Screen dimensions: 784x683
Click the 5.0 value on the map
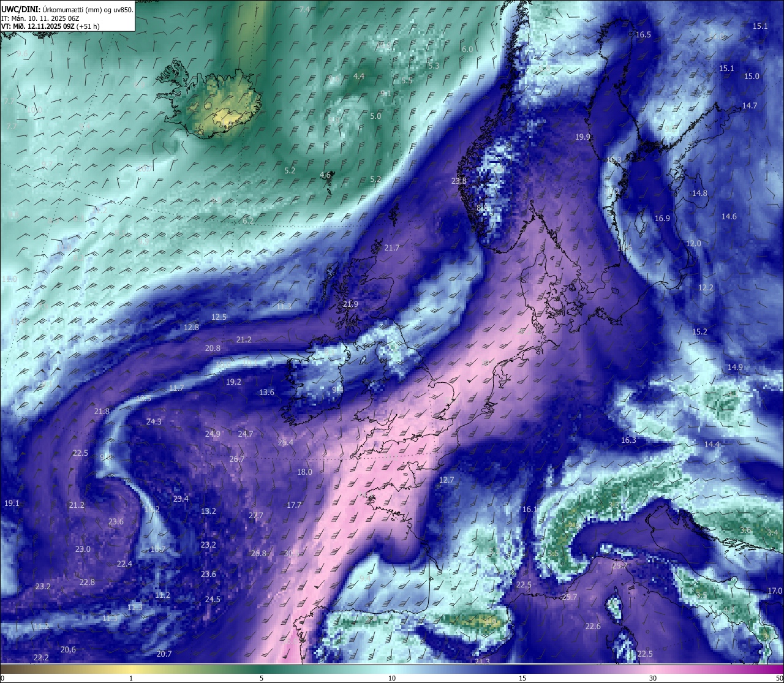375,116
